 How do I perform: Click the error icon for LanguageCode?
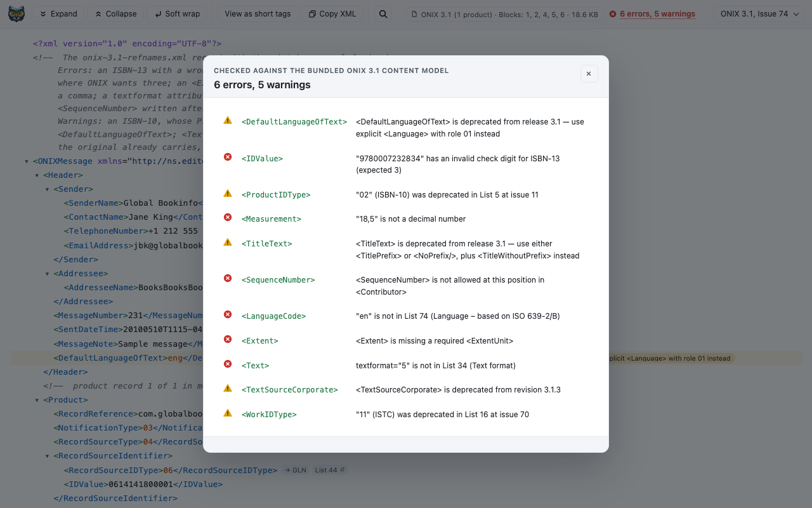[x=228, y=315]
